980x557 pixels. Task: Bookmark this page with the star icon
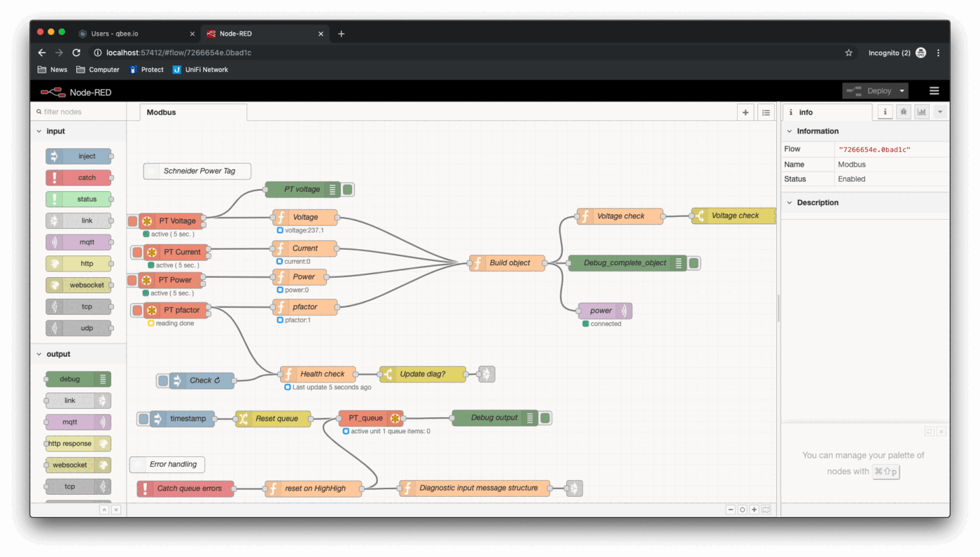849,52
